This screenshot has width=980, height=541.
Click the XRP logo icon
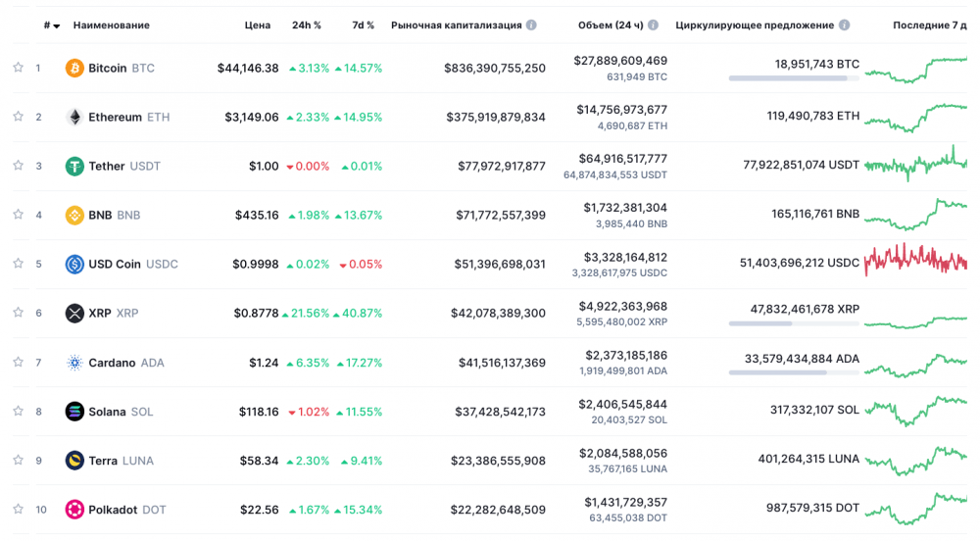[x=74, y=313]
